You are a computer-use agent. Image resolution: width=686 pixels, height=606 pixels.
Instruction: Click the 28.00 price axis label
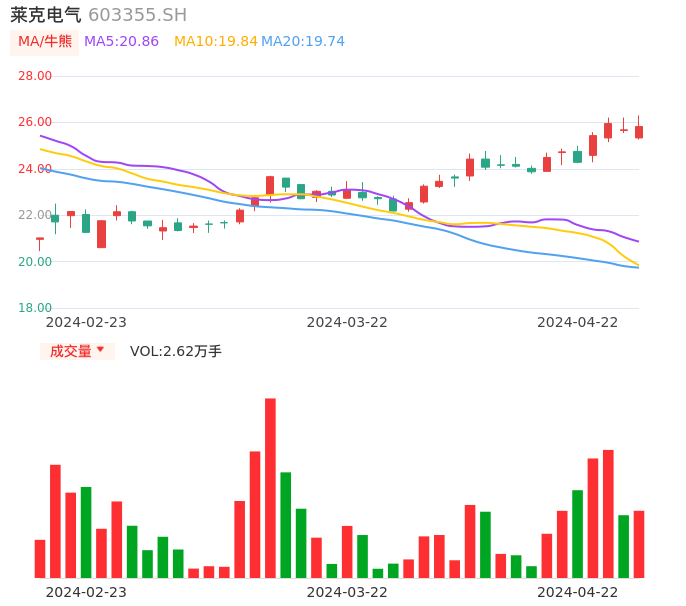click(35, 76)
